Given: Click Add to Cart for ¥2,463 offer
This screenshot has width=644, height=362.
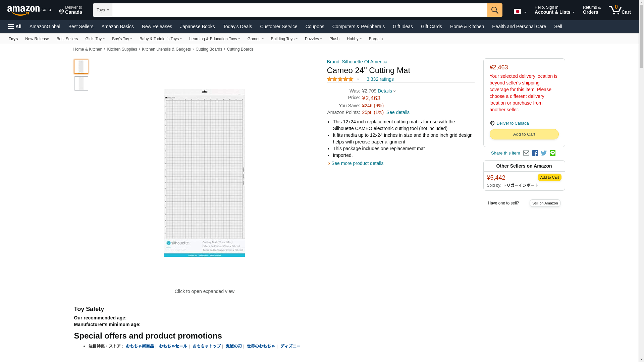Looking at the screenshot, I should pyautogui.click(x=524, y=134).
